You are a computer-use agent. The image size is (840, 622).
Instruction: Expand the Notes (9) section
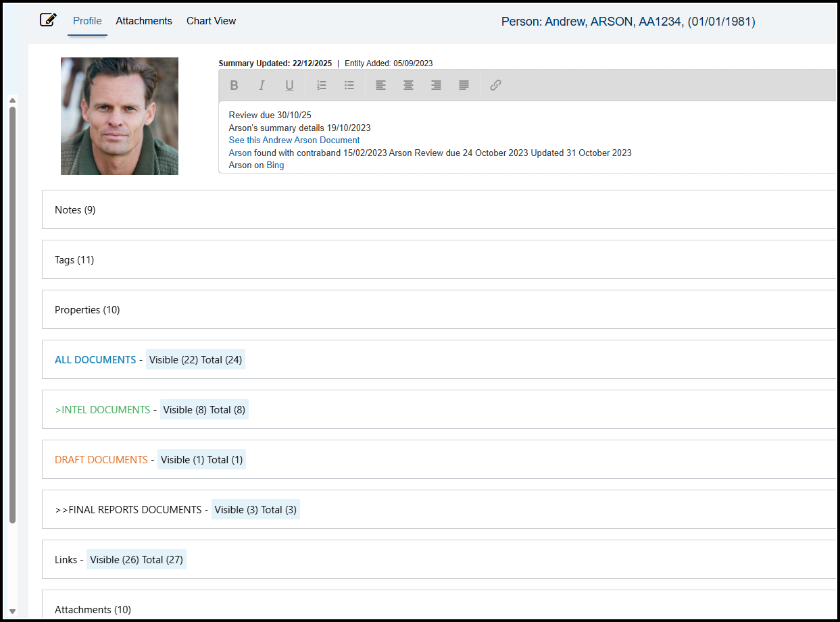point(75,210)
